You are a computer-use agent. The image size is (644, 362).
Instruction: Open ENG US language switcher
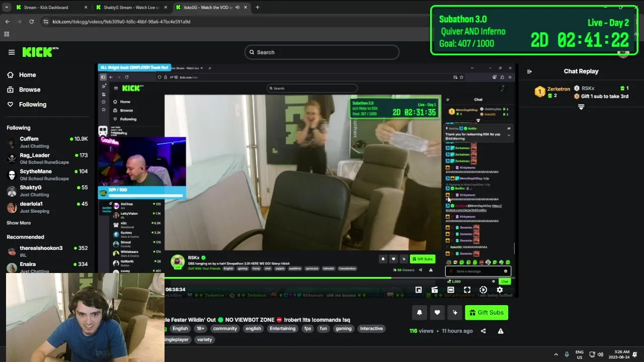[x=580, y=354]
